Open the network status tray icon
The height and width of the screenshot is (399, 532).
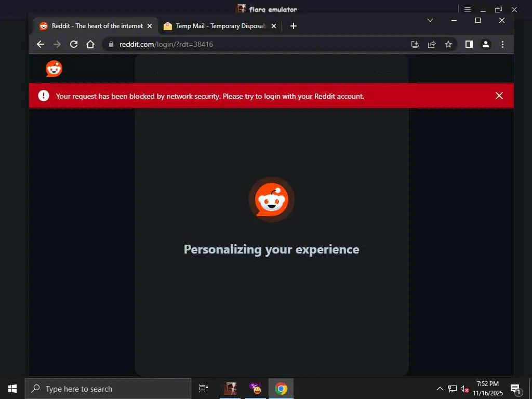[x=453, y=389]
